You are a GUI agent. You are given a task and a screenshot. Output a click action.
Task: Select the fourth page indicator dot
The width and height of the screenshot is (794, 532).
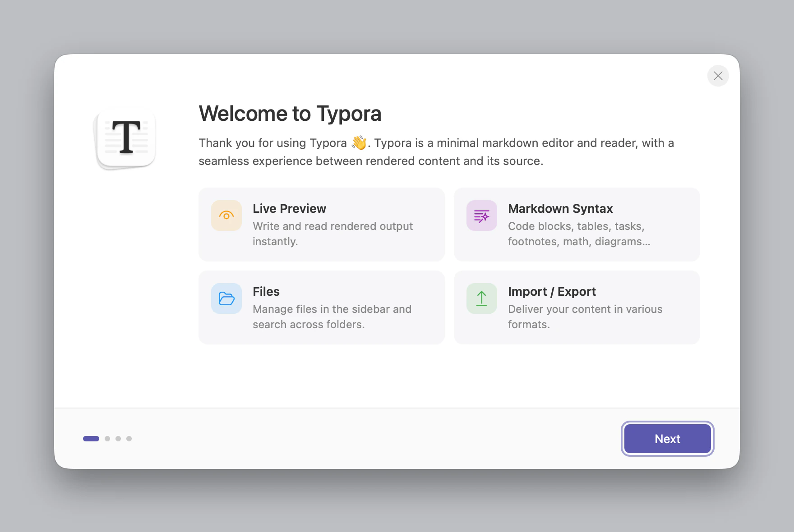point(129,439)
